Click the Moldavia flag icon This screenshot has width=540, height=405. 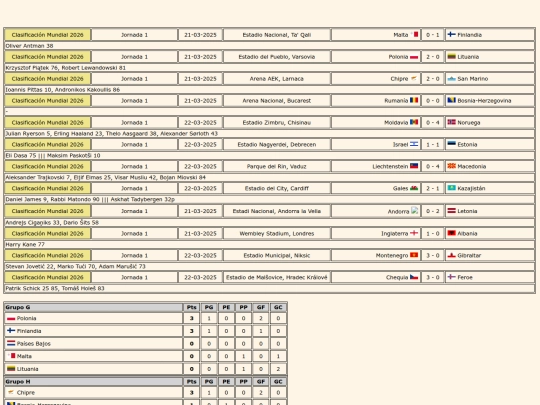tap(414, 122)
